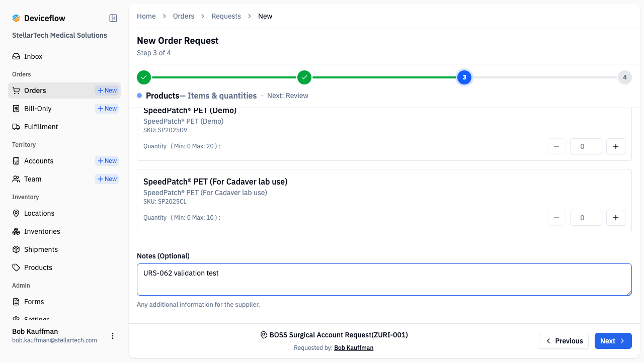This screenshot has width=644, height=362.
Task: Open Bob Kauffman requester link
Action: tap(354, 348)
